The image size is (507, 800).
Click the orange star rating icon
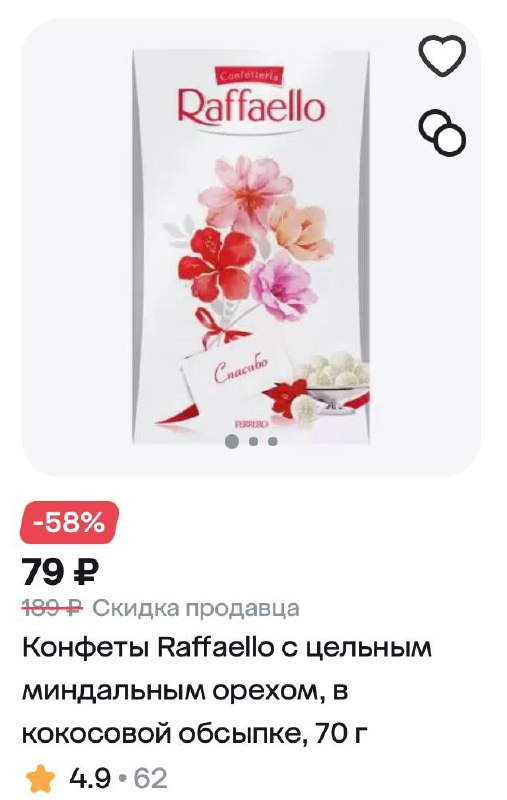41,778
